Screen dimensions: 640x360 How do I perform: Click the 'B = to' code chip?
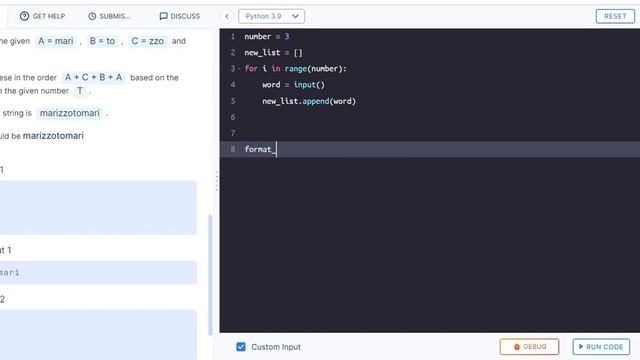pyautogui.click(x=102, y=41)
